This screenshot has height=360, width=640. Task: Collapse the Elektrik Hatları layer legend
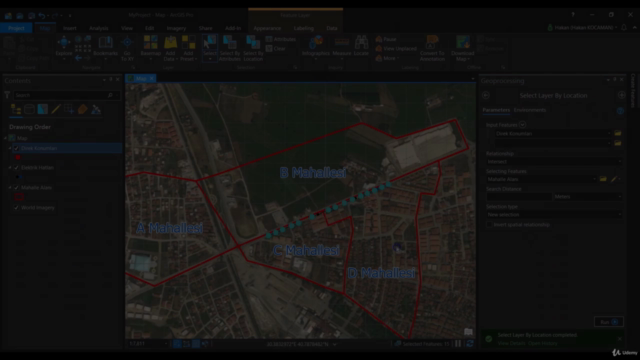(x=10, y=167)
